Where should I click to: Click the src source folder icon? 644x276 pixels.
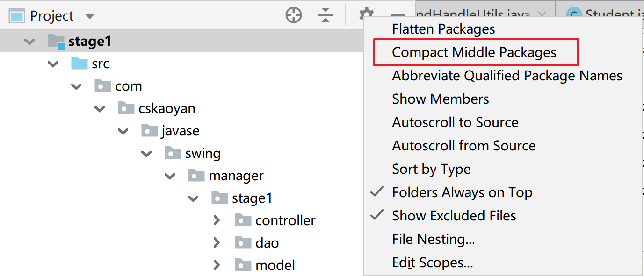pos(80,64)
